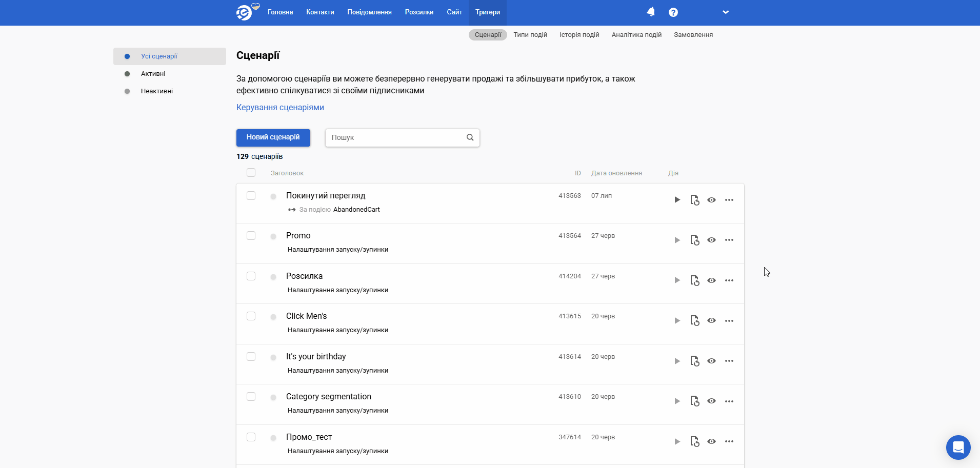
Task: Focus the Пошук search field
Action: tap(403, 137)
